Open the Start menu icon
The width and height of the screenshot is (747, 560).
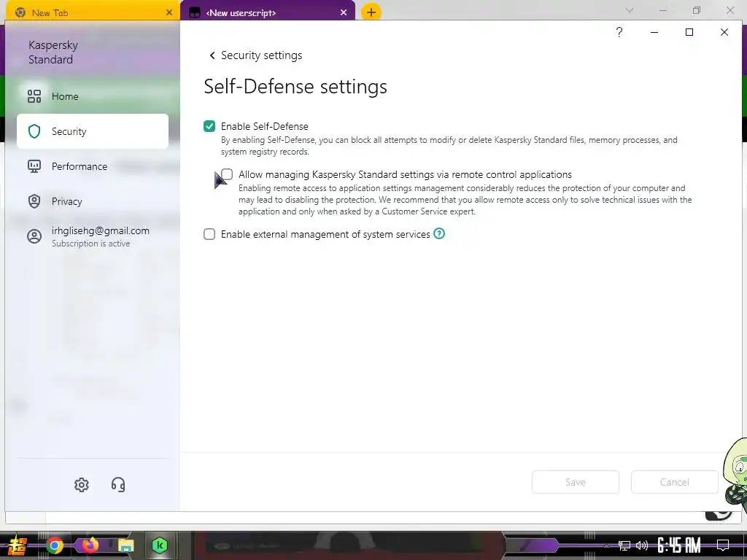(x=18, y=545)
